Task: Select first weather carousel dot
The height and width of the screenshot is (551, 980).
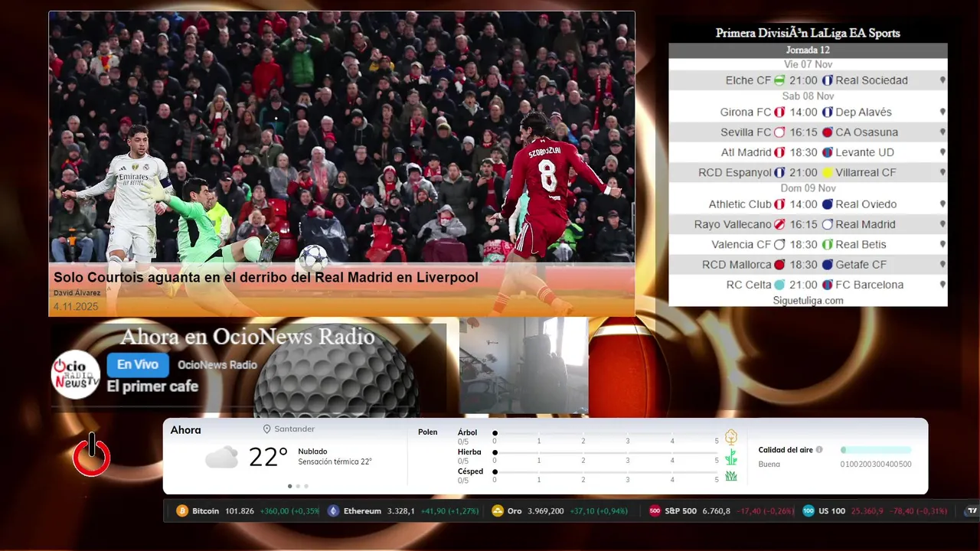Action: pyautogui.click(x=289, y=486)
